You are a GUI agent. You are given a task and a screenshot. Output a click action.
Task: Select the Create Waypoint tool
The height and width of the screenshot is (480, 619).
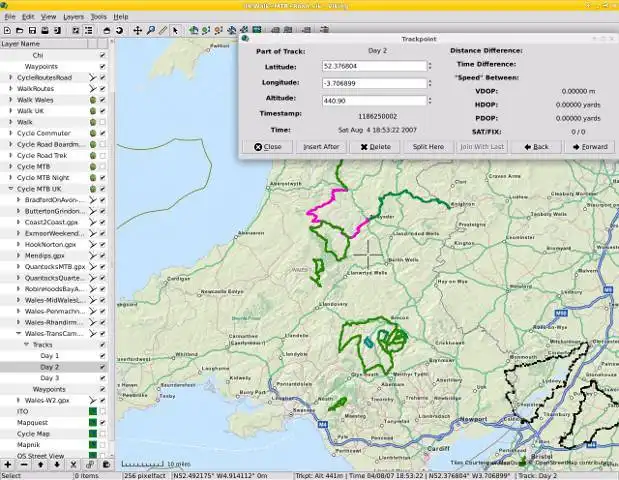tap(193, 30)
